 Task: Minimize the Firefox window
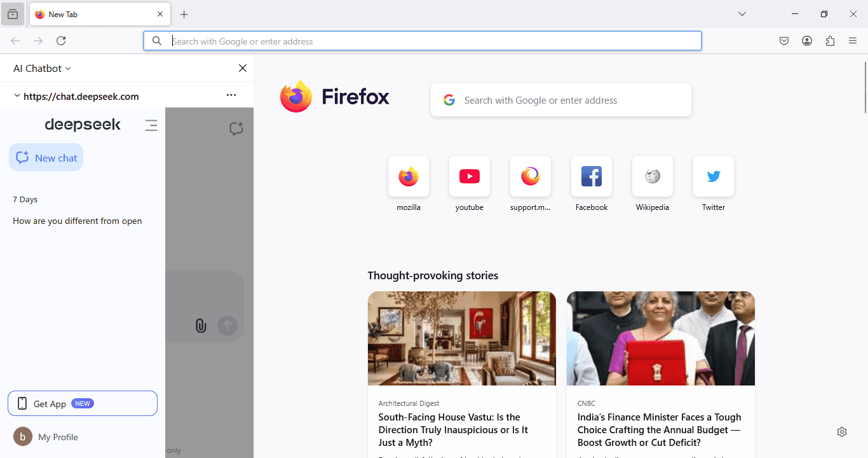pos(795,14)
